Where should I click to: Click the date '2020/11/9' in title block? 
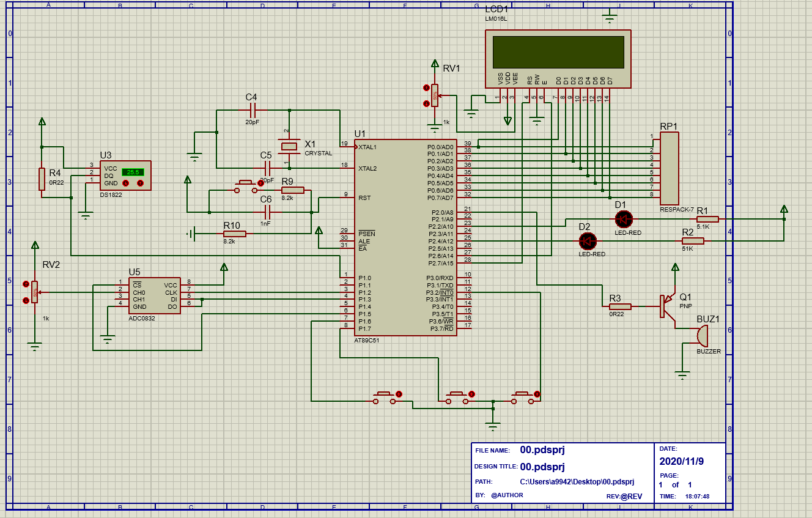[682, 461]
